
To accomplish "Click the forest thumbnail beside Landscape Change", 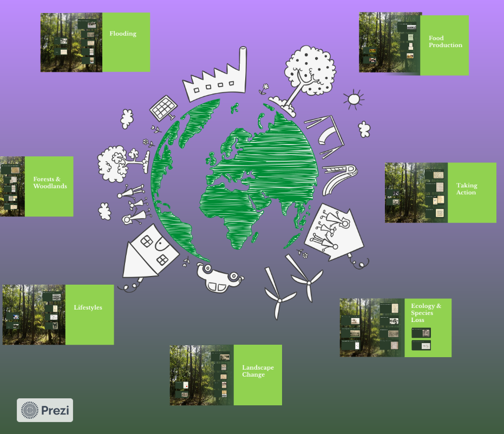I will (201, 375).
